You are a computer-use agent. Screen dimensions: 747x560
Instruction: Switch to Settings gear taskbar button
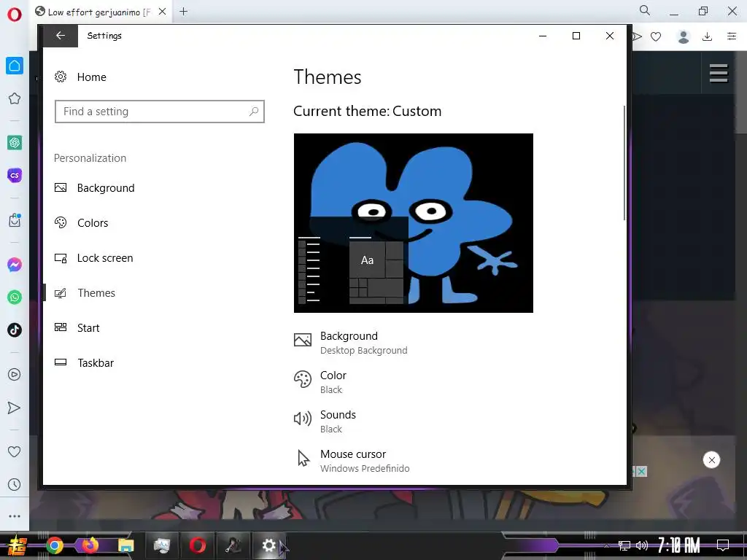tap(268, 545)
